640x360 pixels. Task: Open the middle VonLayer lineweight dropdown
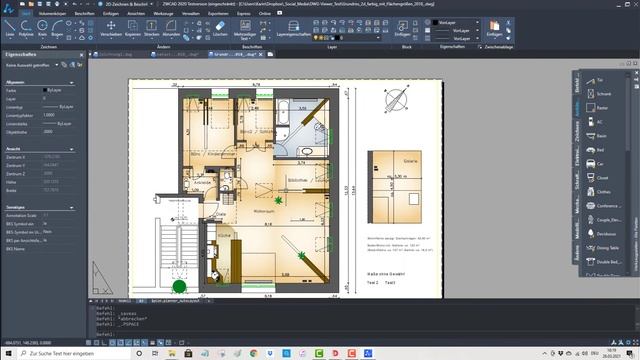pyautogui.click(x=477, y=31)
